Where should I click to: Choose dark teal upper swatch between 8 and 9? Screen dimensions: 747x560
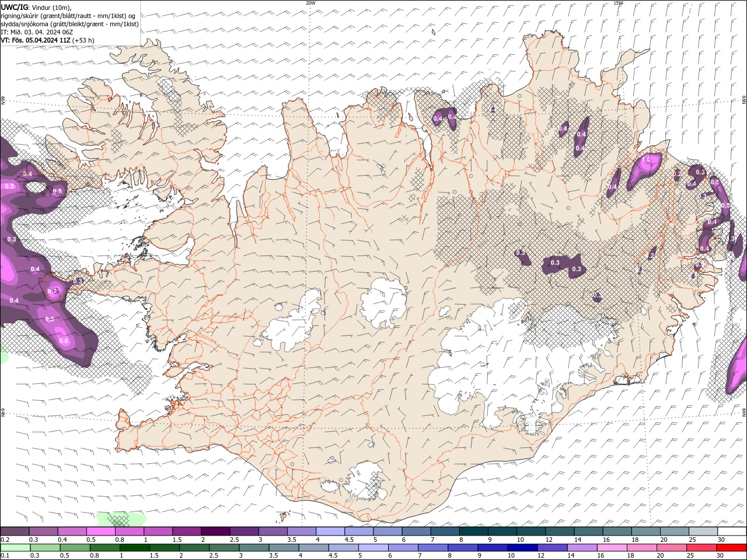pyautogui.click(x=474, y=531)
